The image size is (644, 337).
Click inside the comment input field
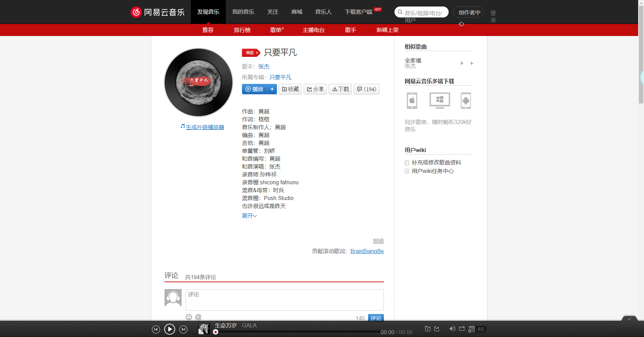(284, 300)
